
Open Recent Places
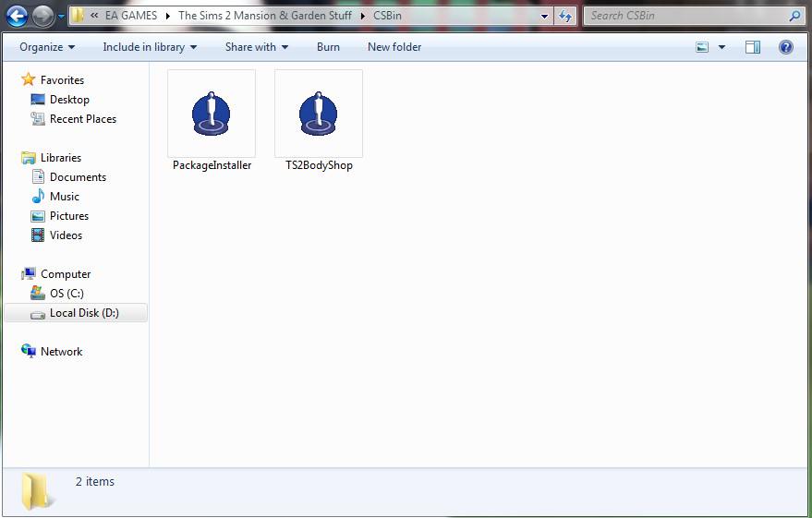83,119
